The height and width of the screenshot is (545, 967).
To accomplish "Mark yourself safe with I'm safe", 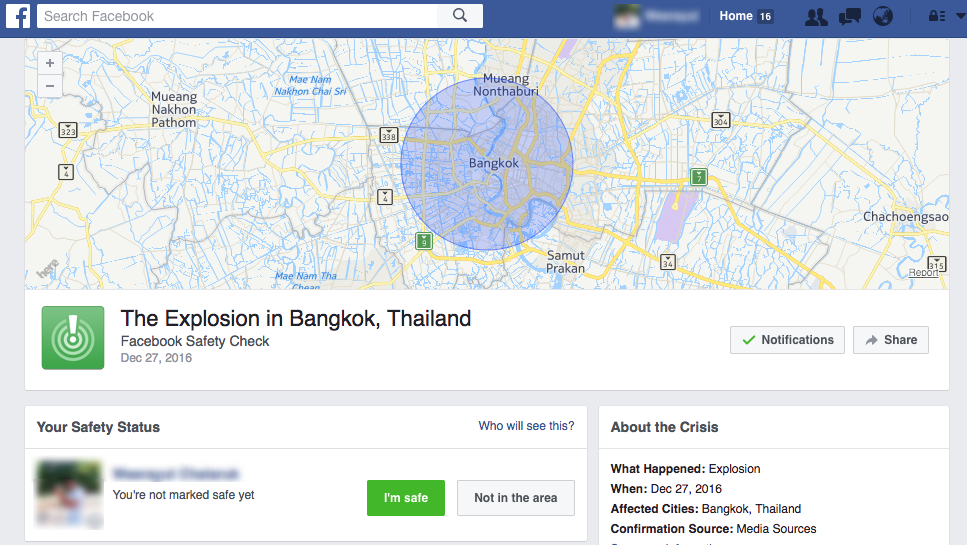I will click(405, 498).
